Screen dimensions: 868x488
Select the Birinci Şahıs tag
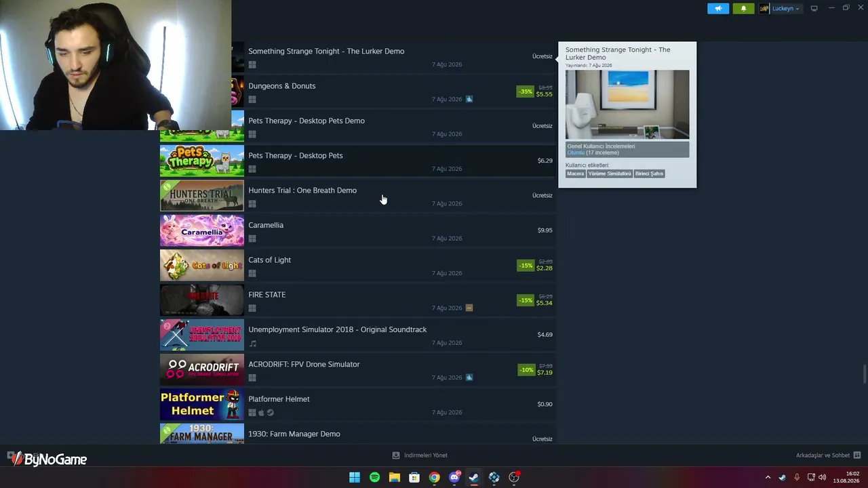point(649,174)
